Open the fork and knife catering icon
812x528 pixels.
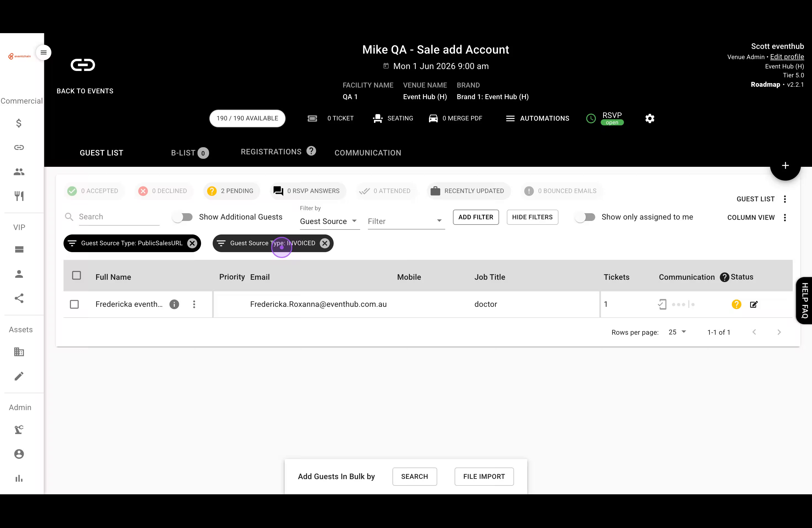coord(19,196)
